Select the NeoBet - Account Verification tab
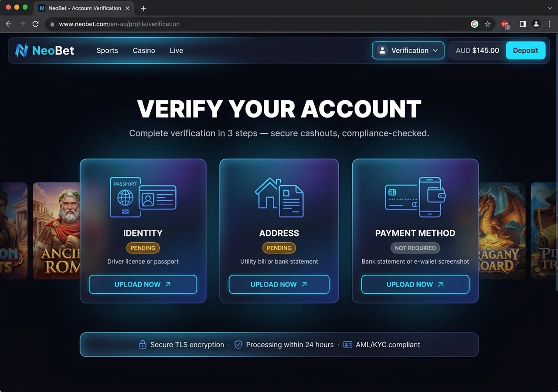558x392 pixels. 84,8
